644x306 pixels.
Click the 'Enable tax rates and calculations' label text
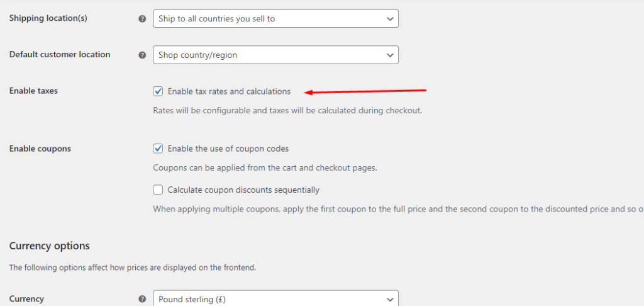click(x=229, y=91)
